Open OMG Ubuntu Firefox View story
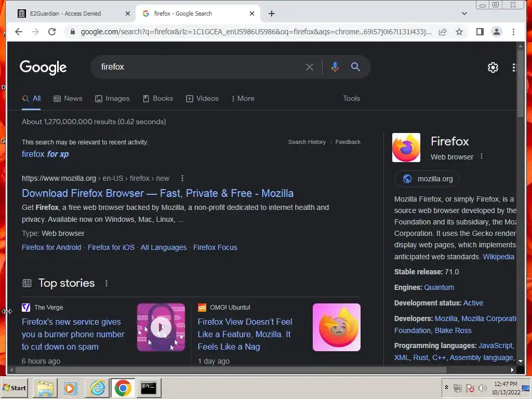 pos(245,334)
